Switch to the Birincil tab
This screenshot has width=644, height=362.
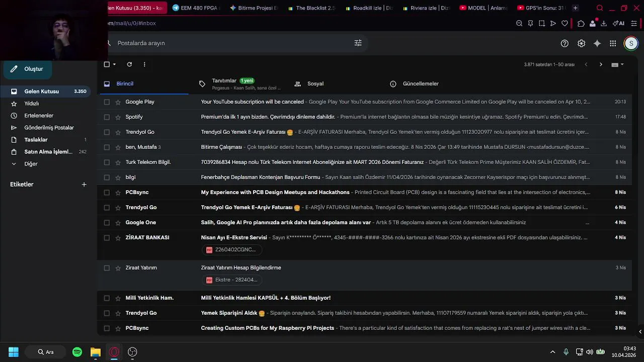(x=144, y=84)
